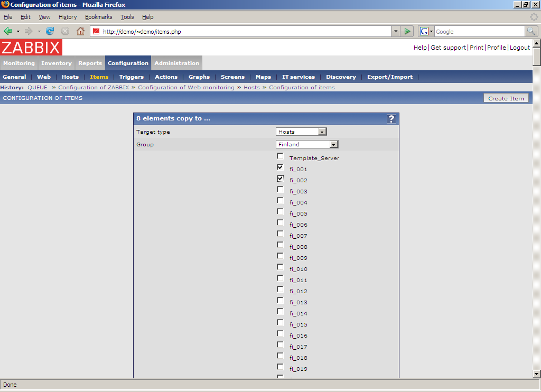Click in the URL address field
Viewport: 541px width, 392px height.
point(246,31)
